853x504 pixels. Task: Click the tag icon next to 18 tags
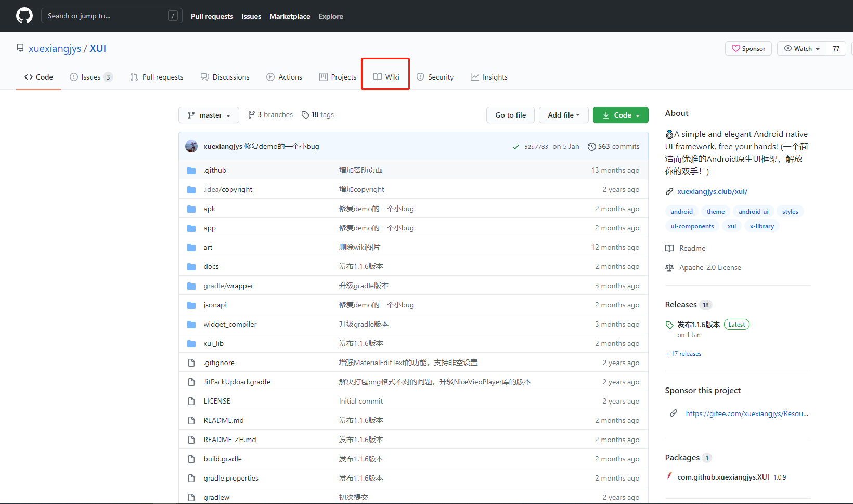pyautogui.click(x=306, y=114)
